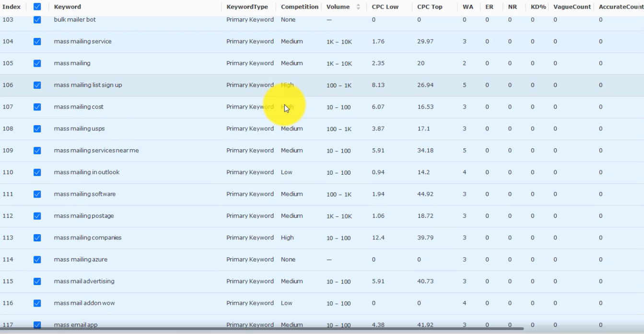
Task: Uncheck the 'mass mailing azure' checkbox
Action: coord(37,260)
